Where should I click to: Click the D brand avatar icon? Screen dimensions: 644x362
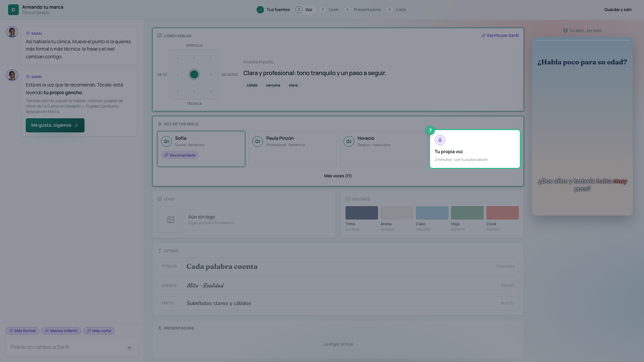coord(13,10)
